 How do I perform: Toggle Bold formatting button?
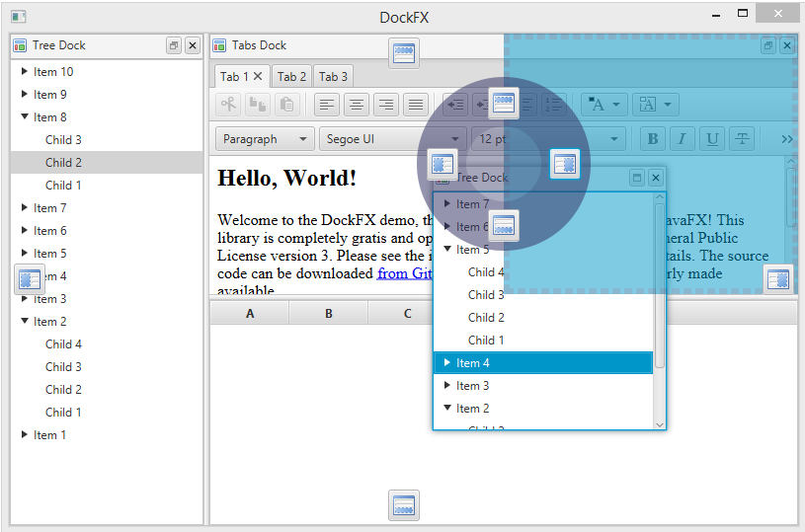point(653,138)
